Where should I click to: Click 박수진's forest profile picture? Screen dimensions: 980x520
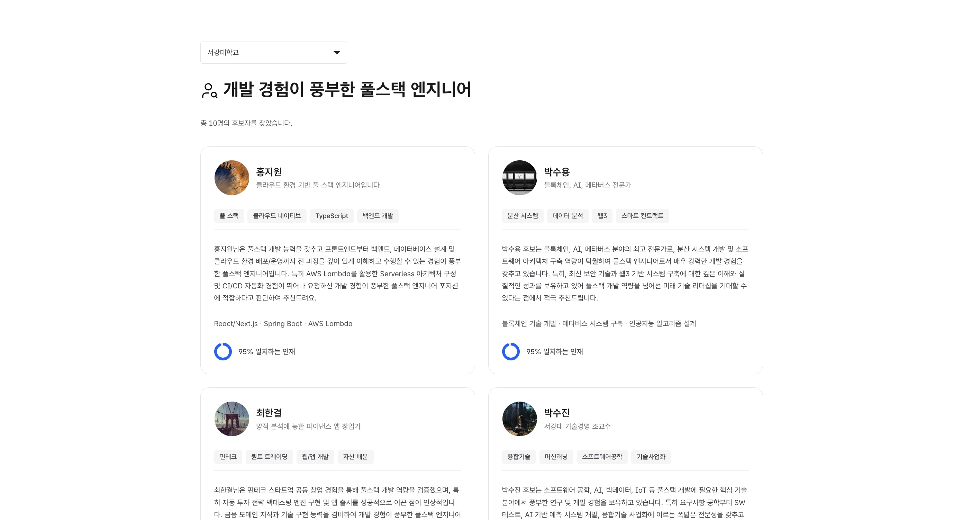519,419
